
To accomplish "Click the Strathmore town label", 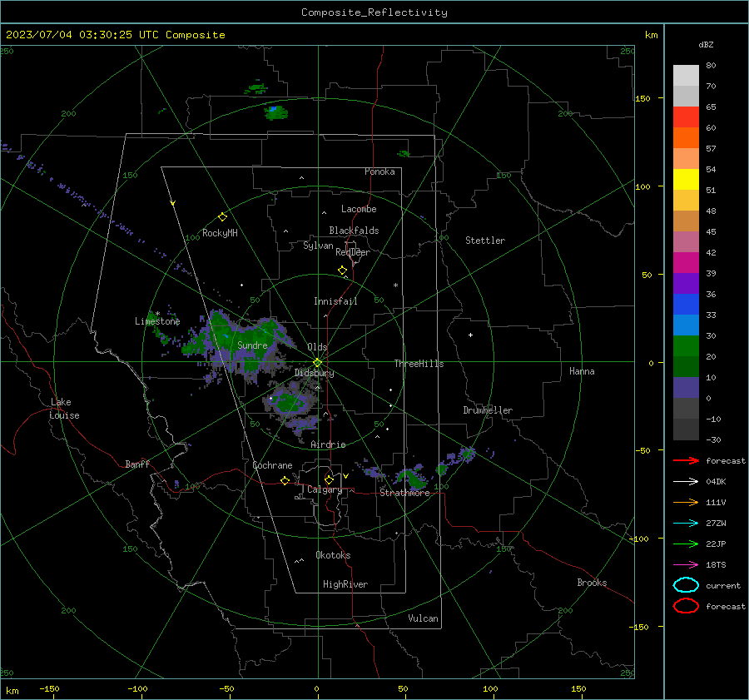I will point(404,493).
